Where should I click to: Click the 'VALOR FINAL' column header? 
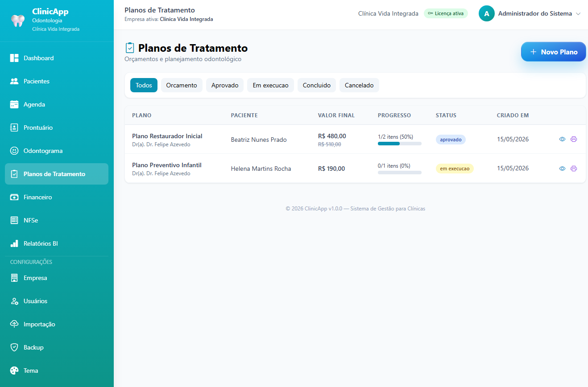pos(336,115)
